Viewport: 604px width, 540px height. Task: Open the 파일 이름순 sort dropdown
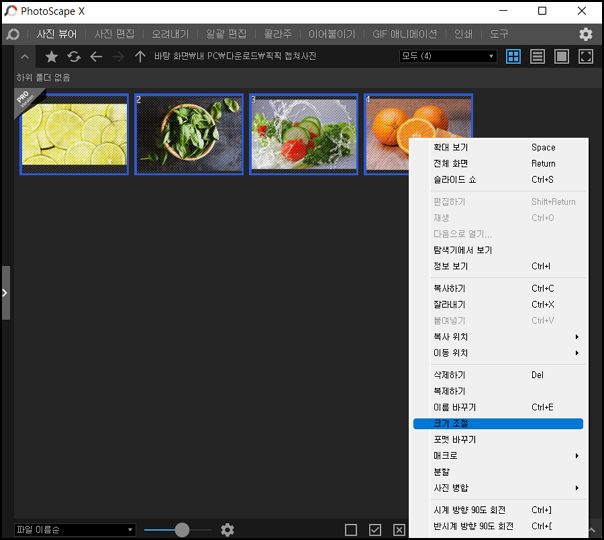[x=74, y=530]
